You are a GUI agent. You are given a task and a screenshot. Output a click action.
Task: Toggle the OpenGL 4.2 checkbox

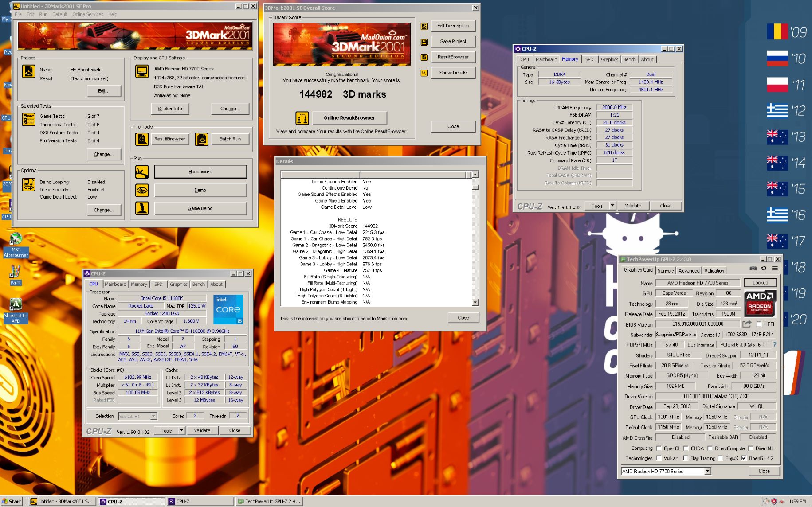(x=744, y=458)
